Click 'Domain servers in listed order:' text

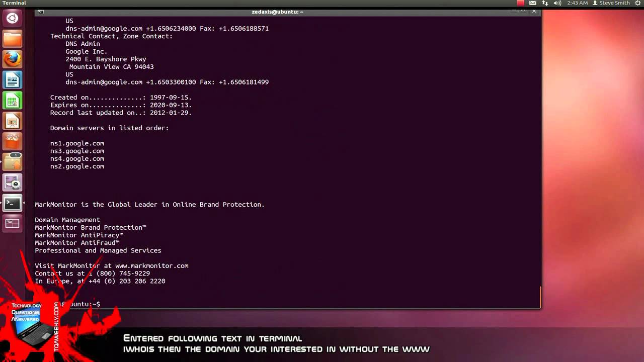point(109,128)
